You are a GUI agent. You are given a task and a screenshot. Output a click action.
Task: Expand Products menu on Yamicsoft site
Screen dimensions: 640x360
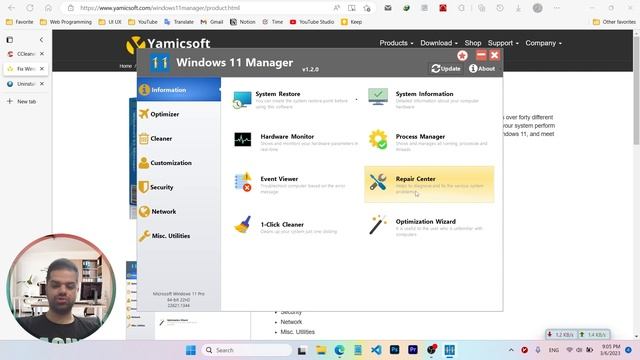(x=396, y=43)
